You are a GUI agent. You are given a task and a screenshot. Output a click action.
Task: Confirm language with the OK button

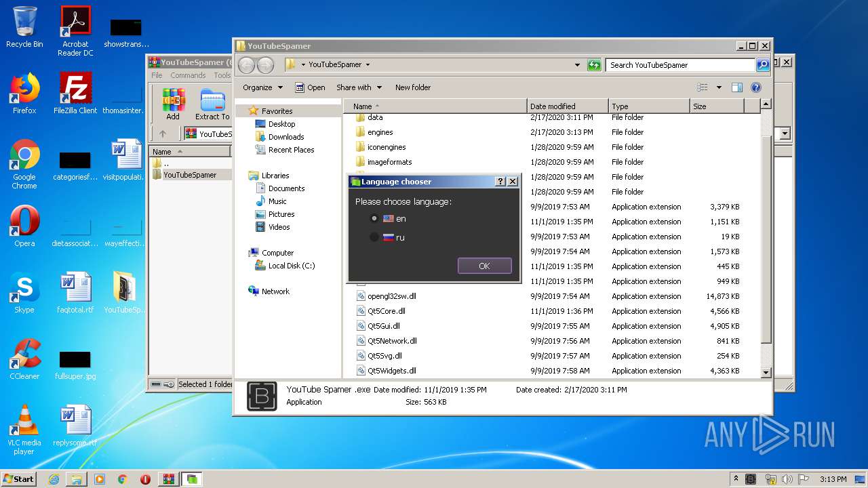tap(484, 266)
